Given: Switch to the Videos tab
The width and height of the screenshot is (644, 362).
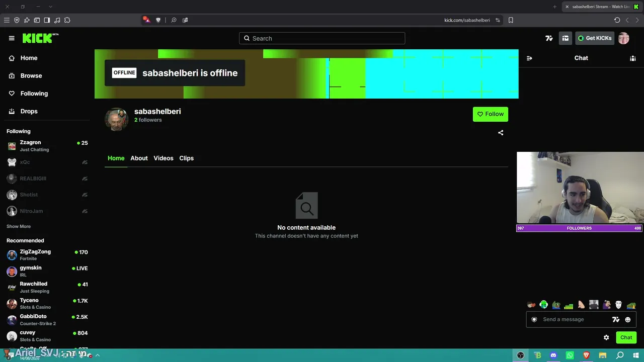Looking at the screenshot, I should [x=164, y=158].
